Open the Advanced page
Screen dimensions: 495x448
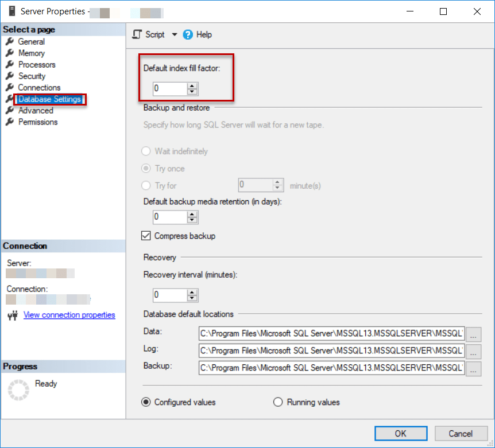coord(36,110)
